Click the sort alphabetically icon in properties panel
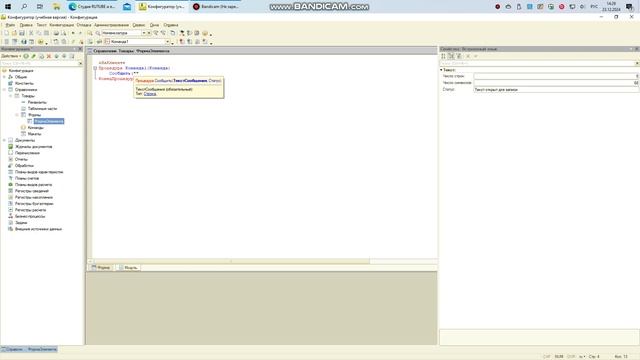Viewport: 640px width, 360px height. click(x=444, y=56)
